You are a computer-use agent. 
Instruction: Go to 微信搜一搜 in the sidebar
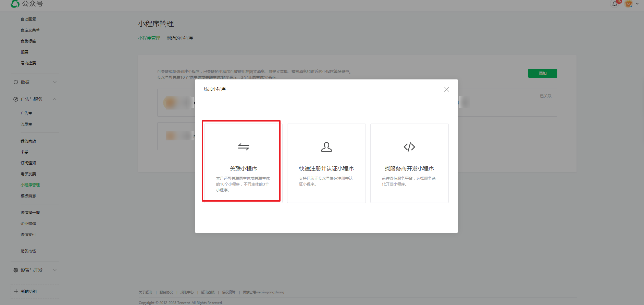click(x=30, y=213)
